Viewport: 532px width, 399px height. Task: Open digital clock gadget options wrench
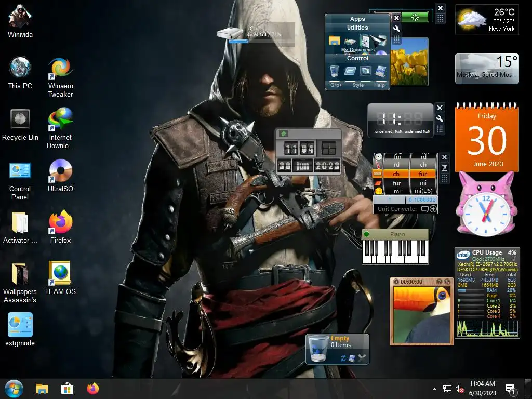point(440,119)
